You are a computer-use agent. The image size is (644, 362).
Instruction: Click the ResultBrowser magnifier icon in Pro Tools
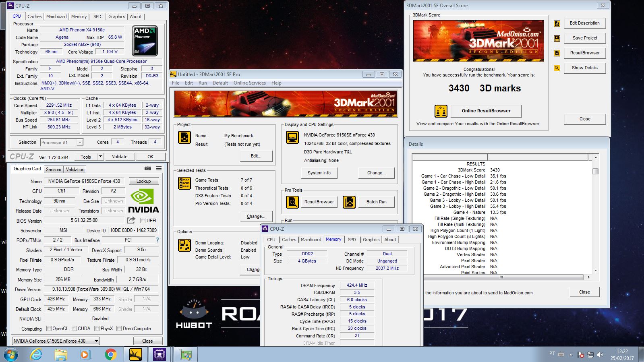tap(292, 202)
